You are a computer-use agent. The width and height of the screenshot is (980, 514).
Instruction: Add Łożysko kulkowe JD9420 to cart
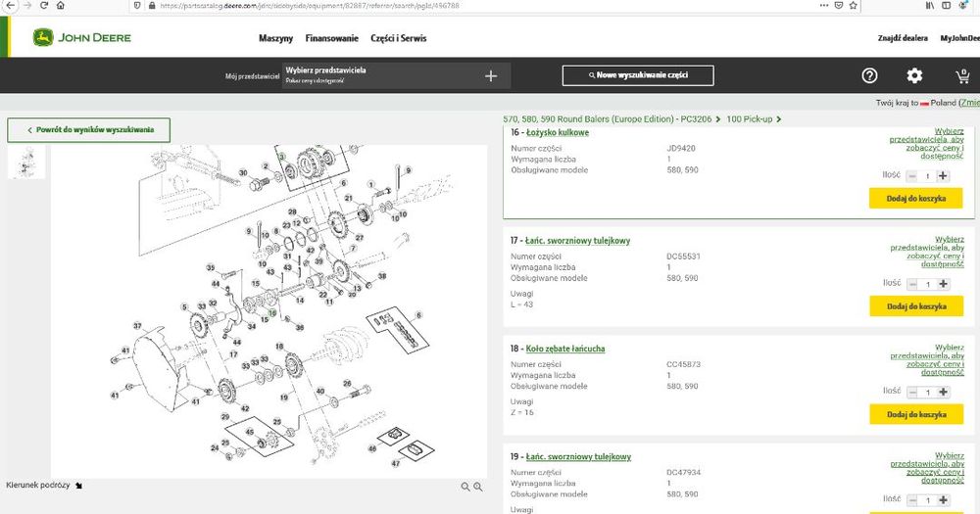[915, 199]
